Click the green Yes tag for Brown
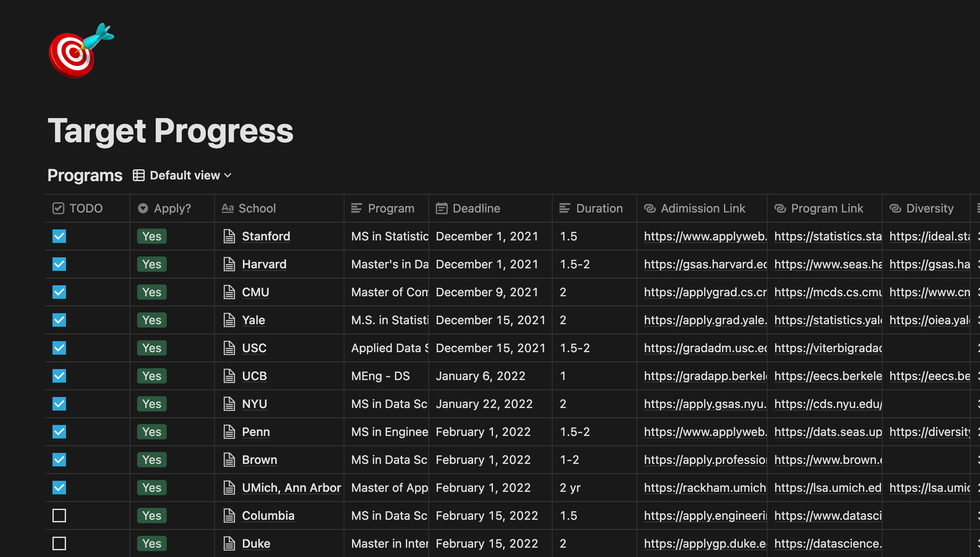The image size is (980, 557). click(x=151, y=460)
